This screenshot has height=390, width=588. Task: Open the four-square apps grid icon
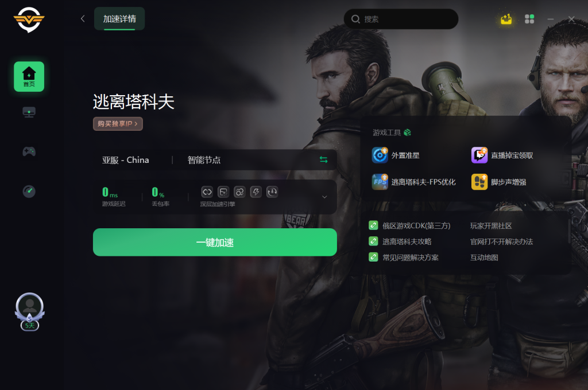(529, 19)
